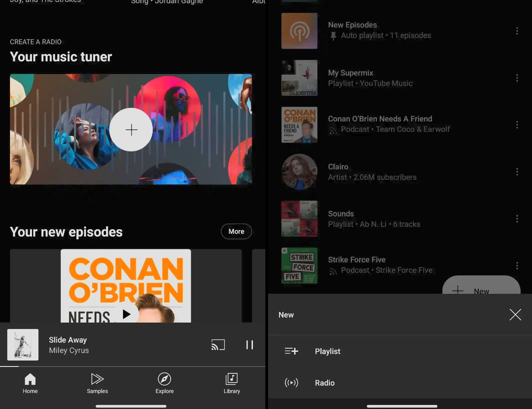Open the Samples tab
Viewport: 532px width, 409px height.
pos(97,383)
